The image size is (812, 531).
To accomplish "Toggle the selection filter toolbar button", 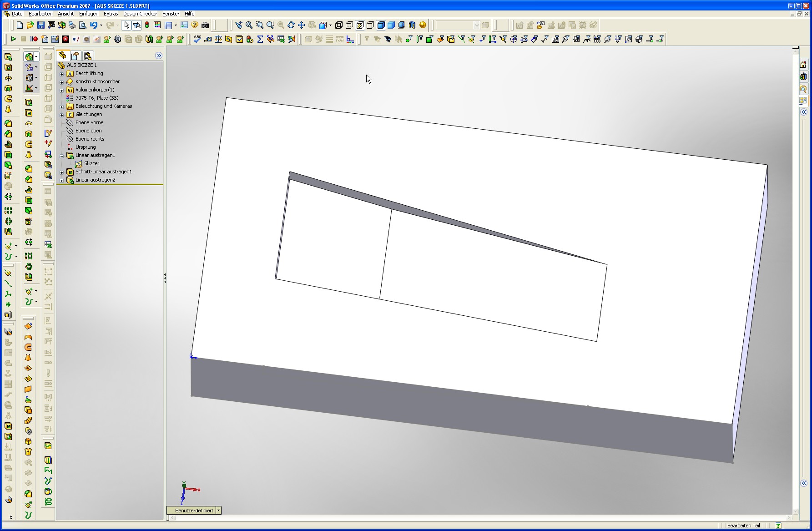I will 136,25.
